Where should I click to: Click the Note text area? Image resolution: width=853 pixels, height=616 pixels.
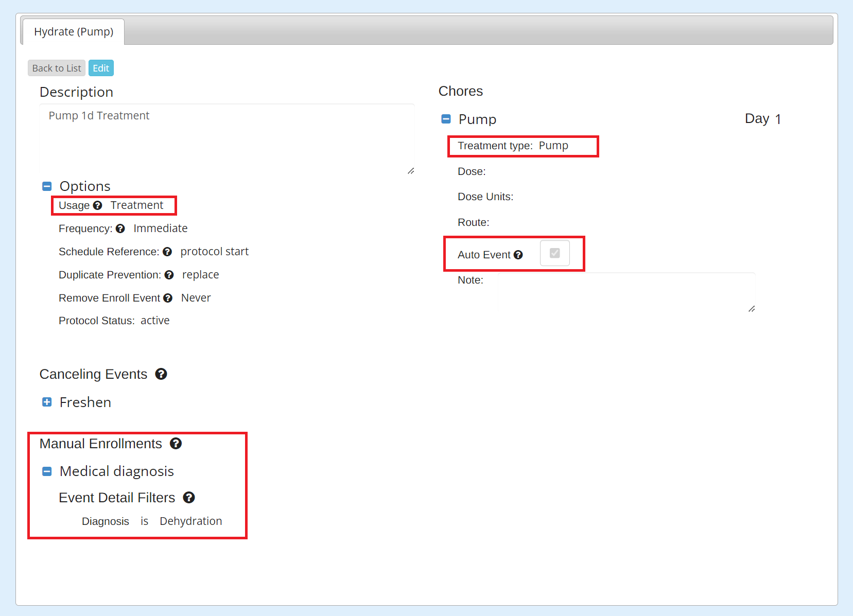pyautogui.click(x=626, y=293)
